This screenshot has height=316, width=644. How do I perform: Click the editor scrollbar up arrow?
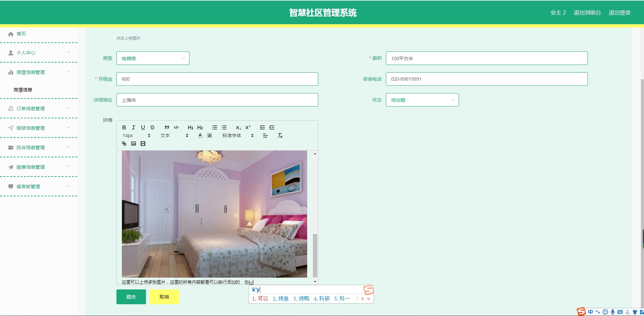[315, 154]
